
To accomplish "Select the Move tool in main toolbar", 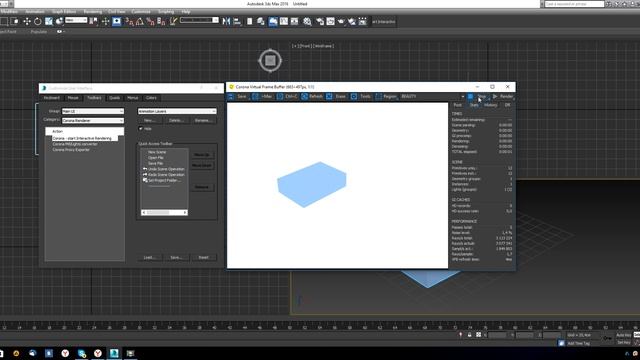I will point(27,21).
